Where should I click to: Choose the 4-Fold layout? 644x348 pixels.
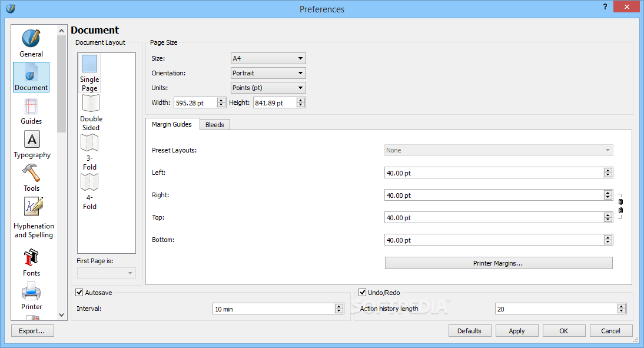[89, 191]
